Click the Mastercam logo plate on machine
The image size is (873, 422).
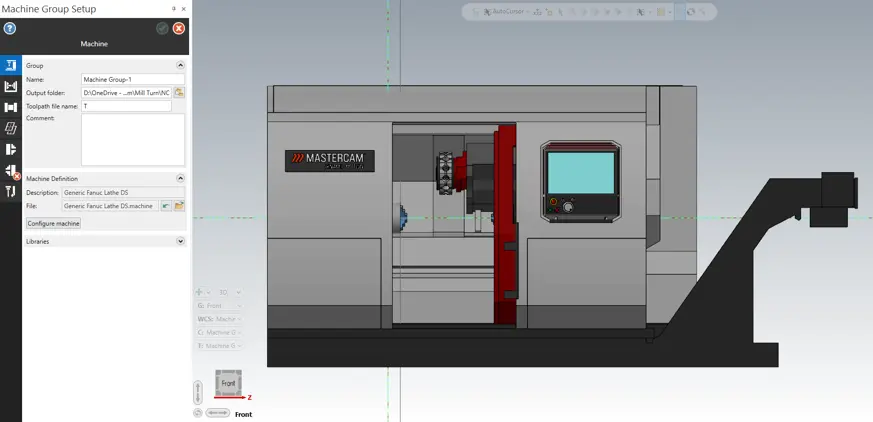click(x=330, y=160)
